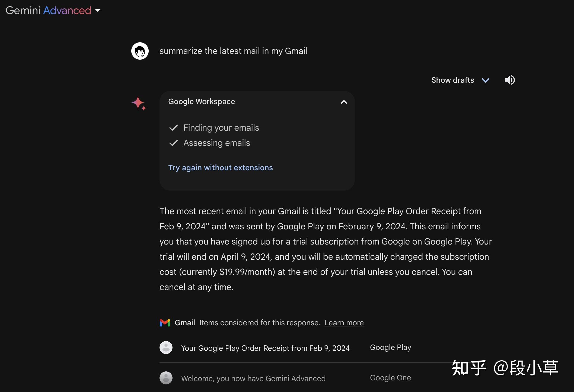Viewport: 574px width, 392px height.
Task: Open Welcome Gemini Advanced email item
Action: 253,378
